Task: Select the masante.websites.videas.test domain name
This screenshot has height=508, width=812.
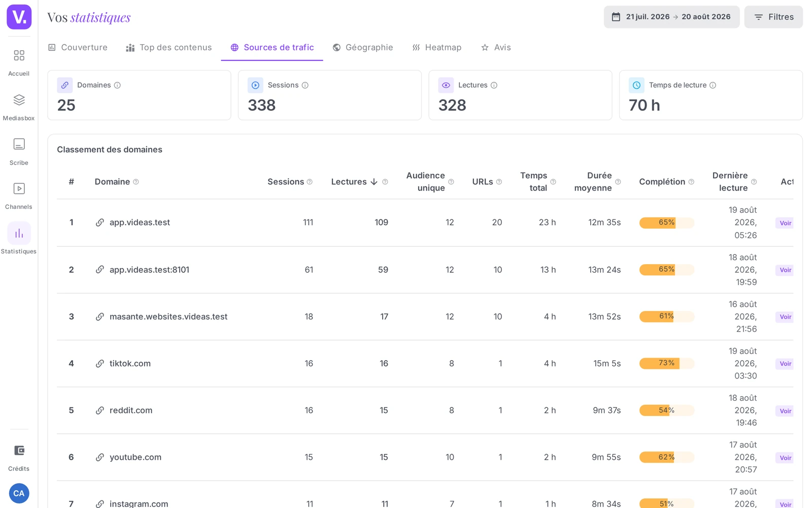Action: 168,317
